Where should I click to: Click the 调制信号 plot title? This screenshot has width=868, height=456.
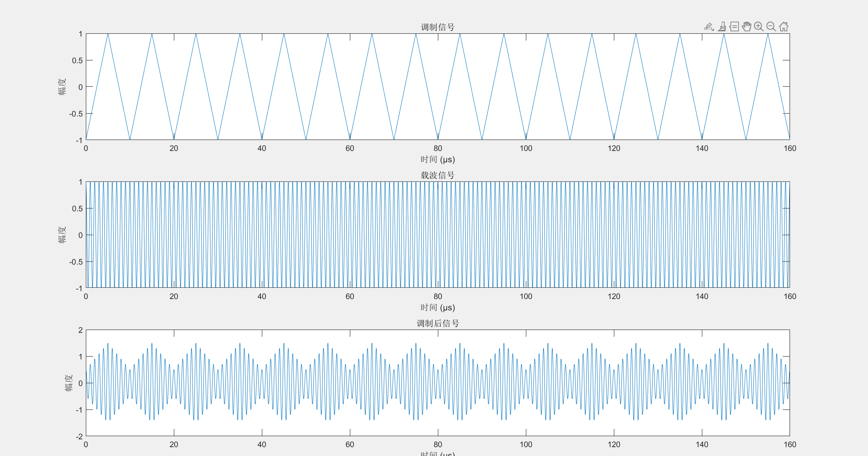[438, 27]
